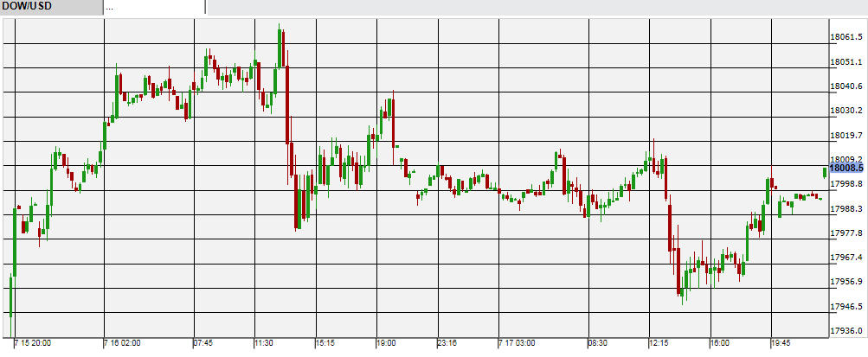Click the 19:00 time axis label
This screenshot has height=357, width=868.
(x=386, y=343)
